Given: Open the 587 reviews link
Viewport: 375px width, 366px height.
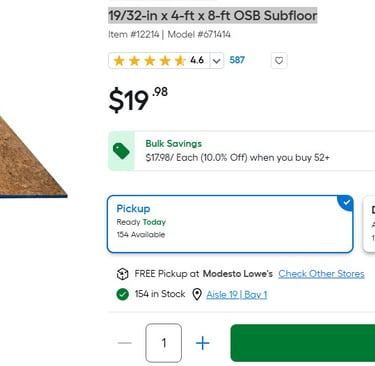Looking at the screenshot, I should (x=237, y=60).
